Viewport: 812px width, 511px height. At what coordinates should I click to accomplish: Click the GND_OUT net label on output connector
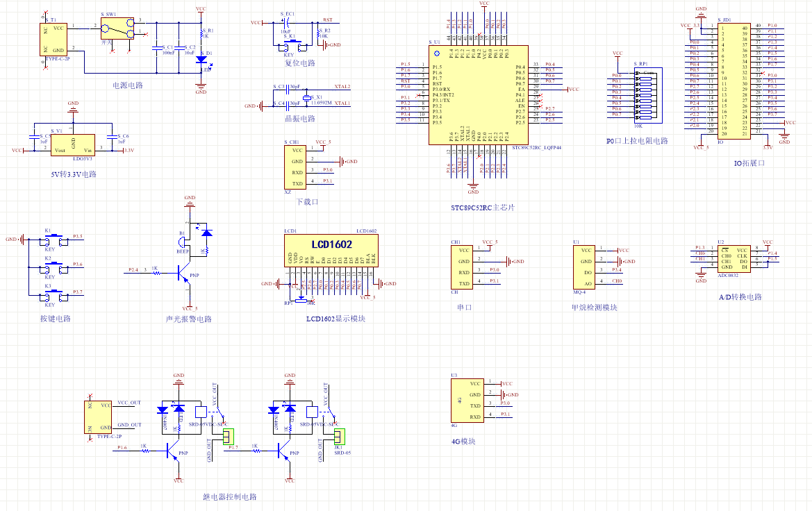pyautogui.click(x=129, y=425)
